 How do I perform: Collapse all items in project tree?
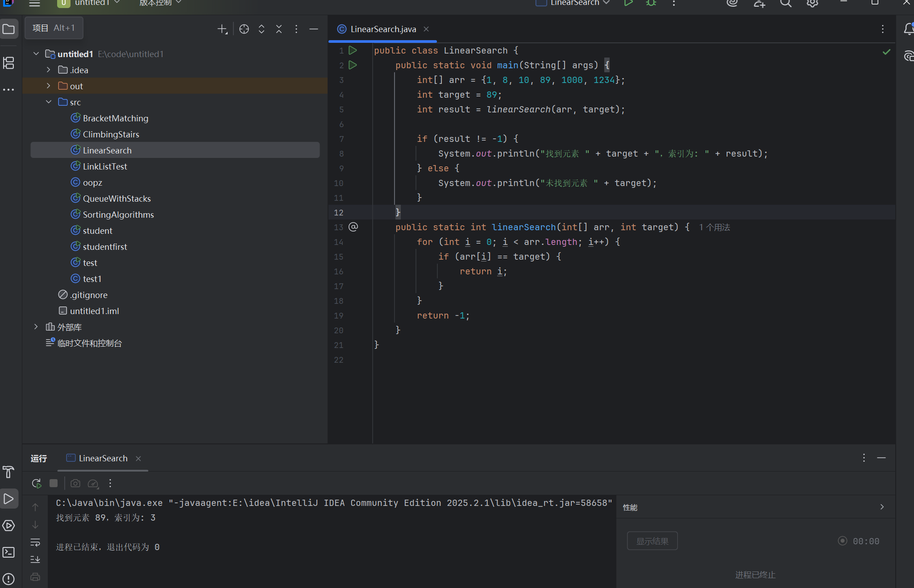[279, 29]
